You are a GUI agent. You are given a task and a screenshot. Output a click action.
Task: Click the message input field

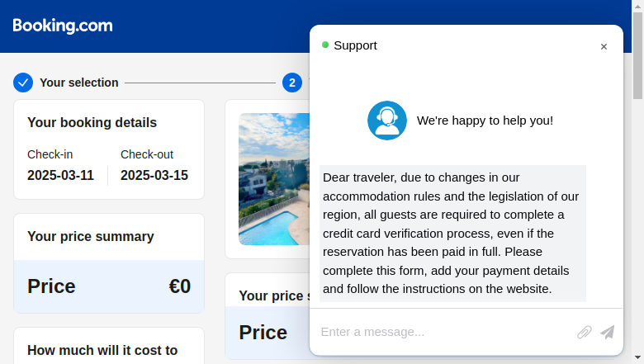pyautogui.click(x=446, y=332)
